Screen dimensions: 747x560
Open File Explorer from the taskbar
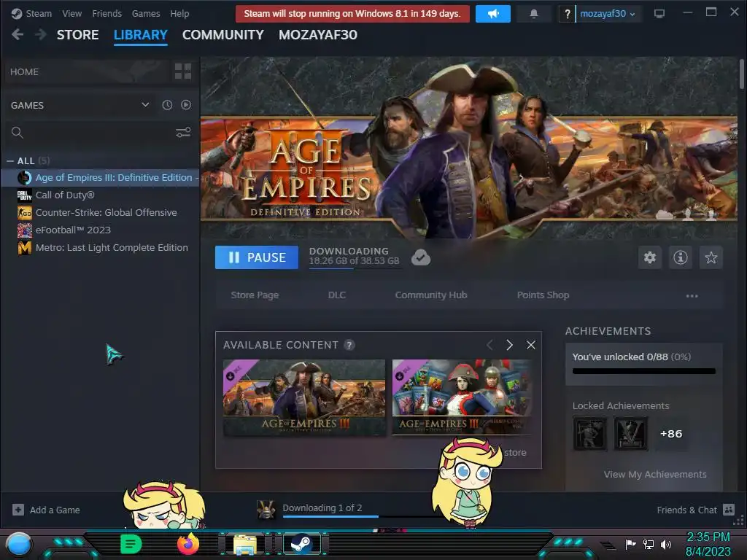point(245,545)
